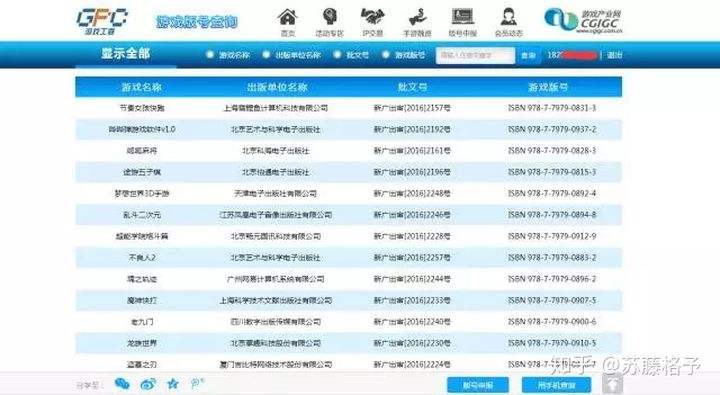
Task: Click the 游戏版号 column header
Action: coord(548,87)
